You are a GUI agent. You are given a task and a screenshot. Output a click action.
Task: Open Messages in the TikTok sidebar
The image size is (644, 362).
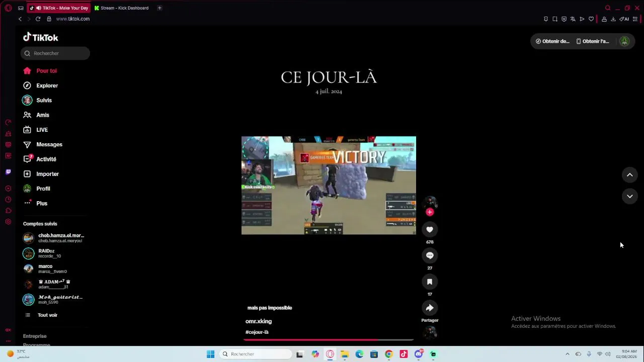pyautogui.click(x=43, y=144)
